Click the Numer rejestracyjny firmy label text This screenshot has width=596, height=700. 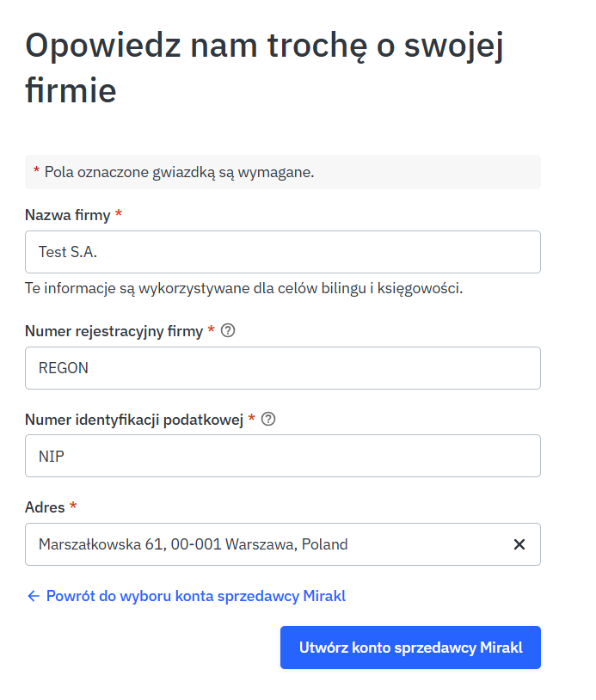click(114, 331)
